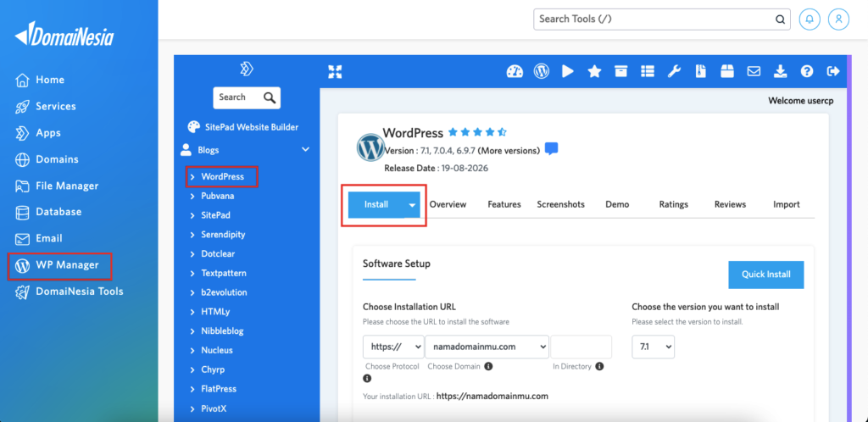The width and height of the screenshot is (868, 422).
Task: Switch to the Overview tab
Action: pyautogui.click(x=448, y=204)
